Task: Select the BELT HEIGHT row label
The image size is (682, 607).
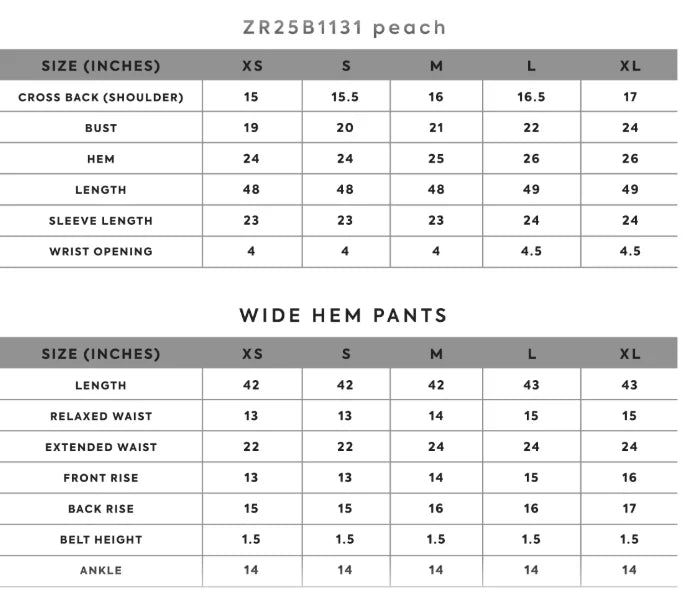Action: click(x=101, y=540)
